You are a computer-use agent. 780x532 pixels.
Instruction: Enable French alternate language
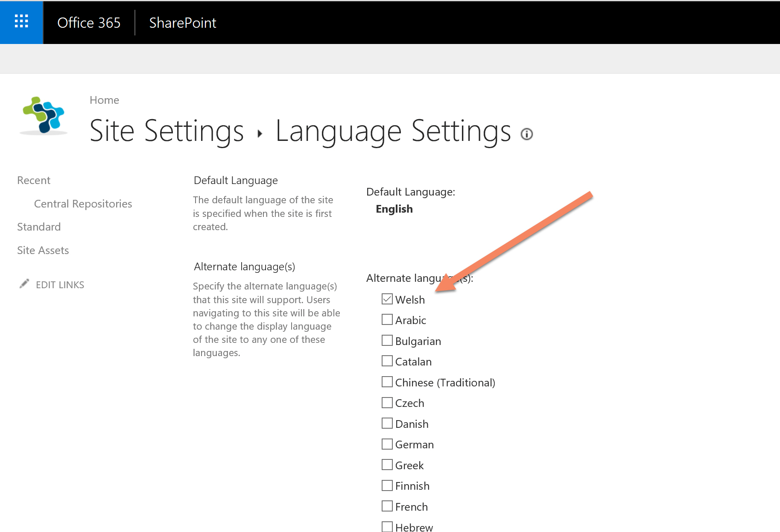pos(386,506)
